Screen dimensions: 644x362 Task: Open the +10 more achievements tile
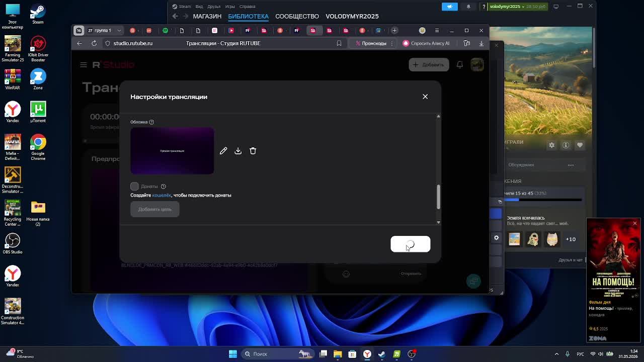pyautogui.click(x=571, y=239)
